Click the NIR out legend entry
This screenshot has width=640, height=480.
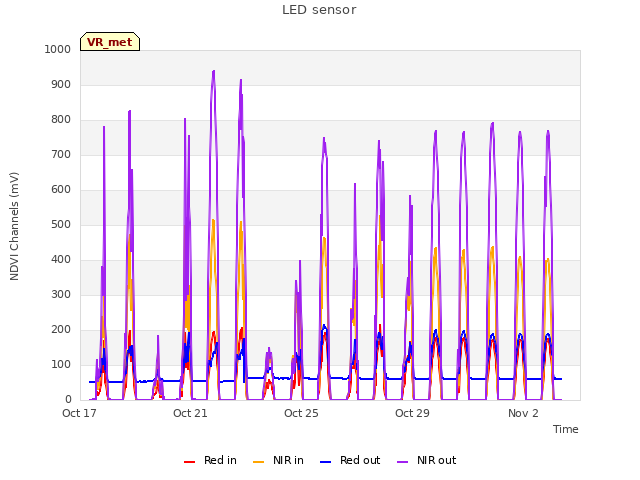(426, 460)
